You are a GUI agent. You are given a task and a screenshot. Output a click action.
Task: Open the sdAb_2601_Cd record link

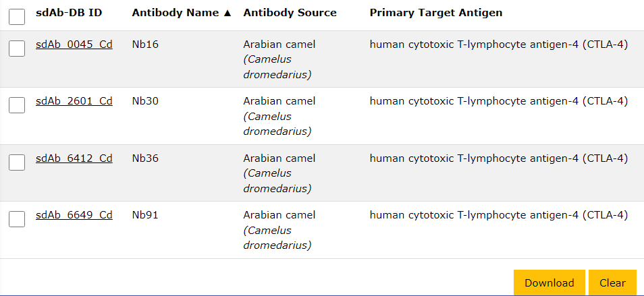tap(74, 102)
